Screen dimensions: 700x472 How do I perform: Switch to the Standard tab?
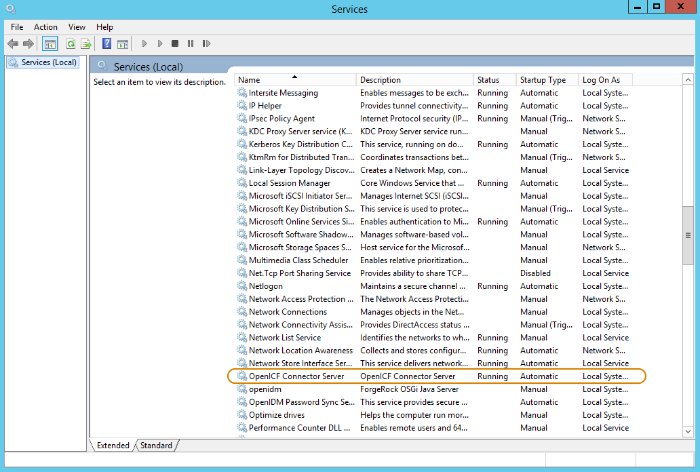[x=156, y=445]
